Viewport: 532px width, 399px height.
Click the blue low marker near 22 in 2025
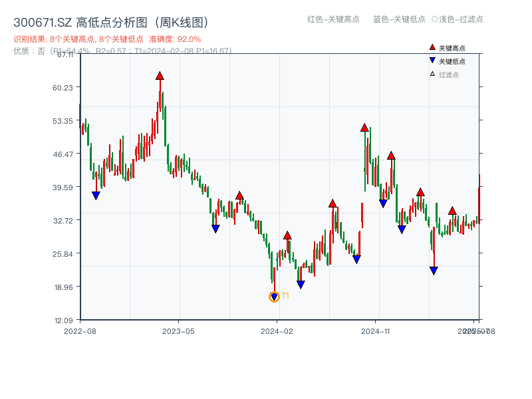point(434,271)
